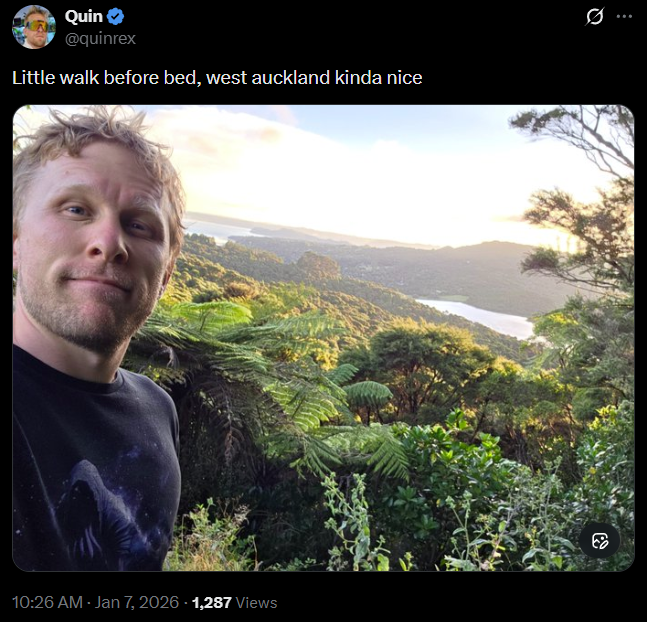
Task: Click the wolf graphic on the shirt
Action: coord(111,512)
